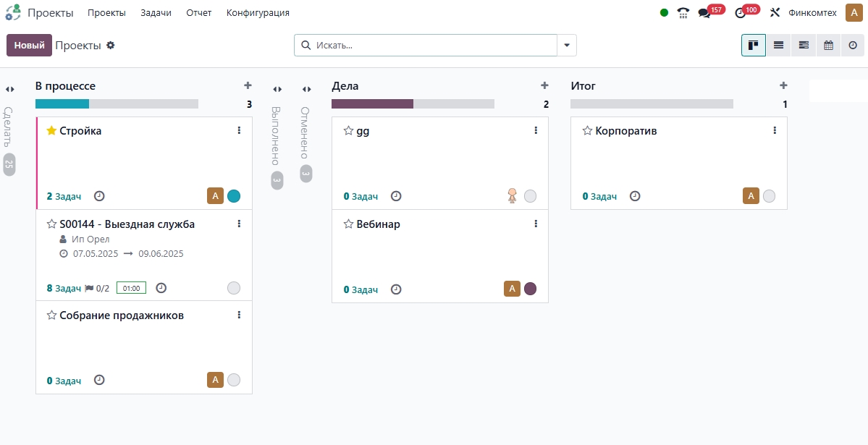Open the activities clock icon with 100 badge

[740, 13]
